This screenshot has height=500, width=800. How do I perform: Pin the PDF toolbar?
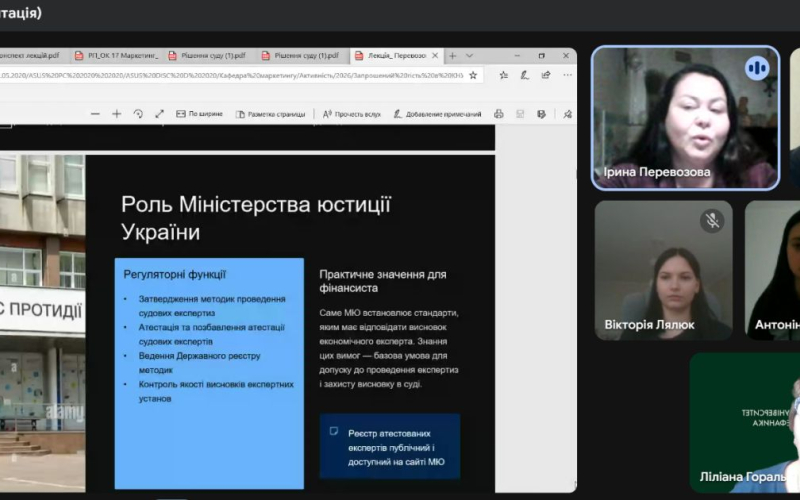click(x=567, y=114)
